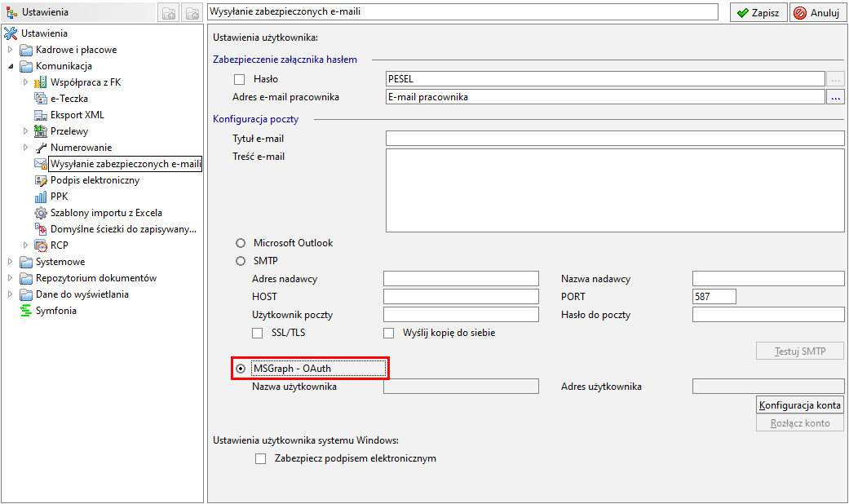Click the Komunikacja folder icon

click(26, 66)
